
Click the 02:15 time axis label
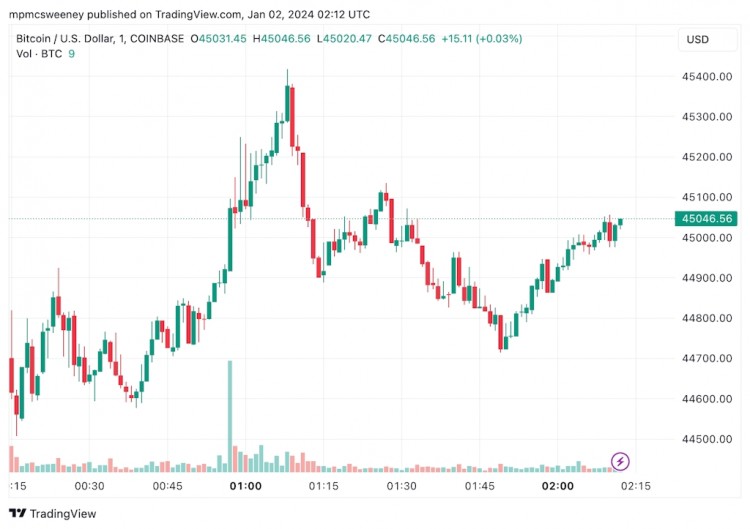coord(636,486)
